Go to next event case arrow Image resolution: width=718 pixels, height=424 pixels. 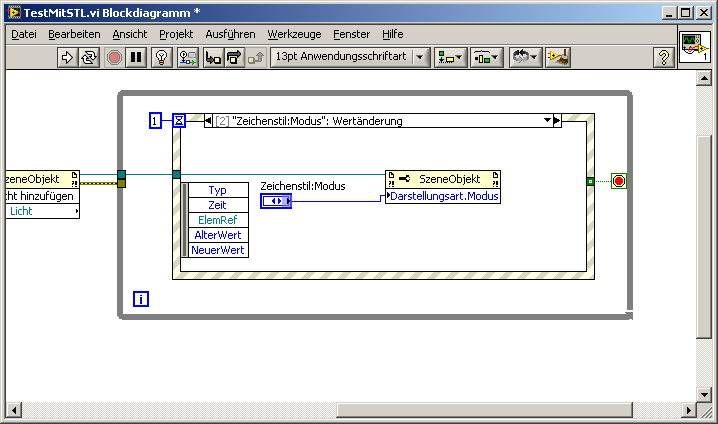[557, 121]
